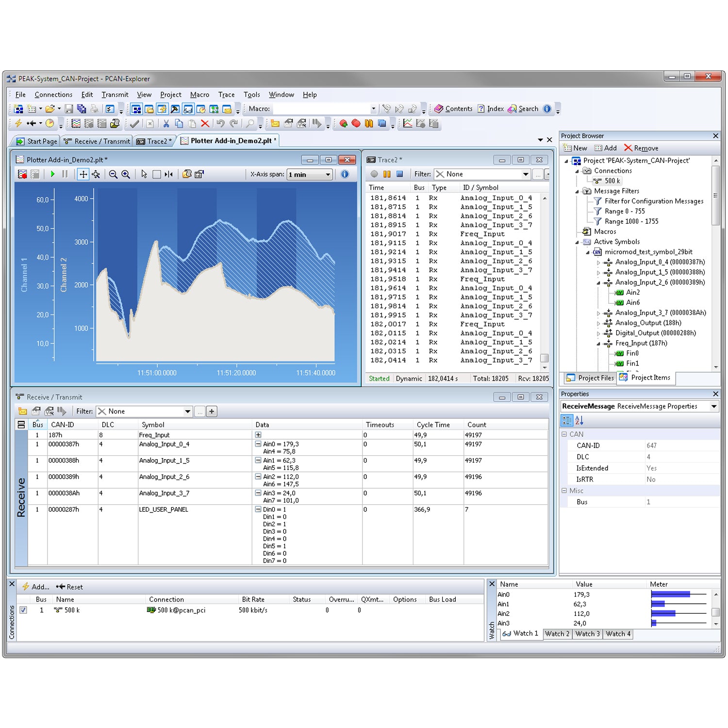This screenshot has height=728, width=728.
Task: Click the categorized view icon in Properties
Action: (566, 420)
